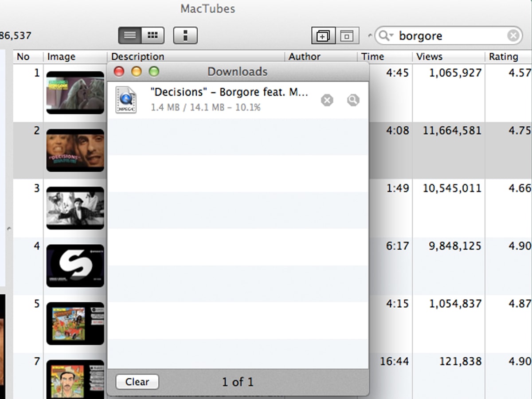
Task: Sort results by the Rating column header
Action: [x=503, y=57]
